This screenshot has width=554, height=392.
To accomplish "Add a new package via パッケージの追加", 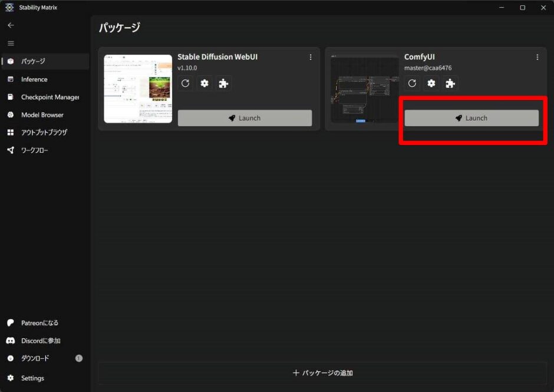I will click(322, 373).
